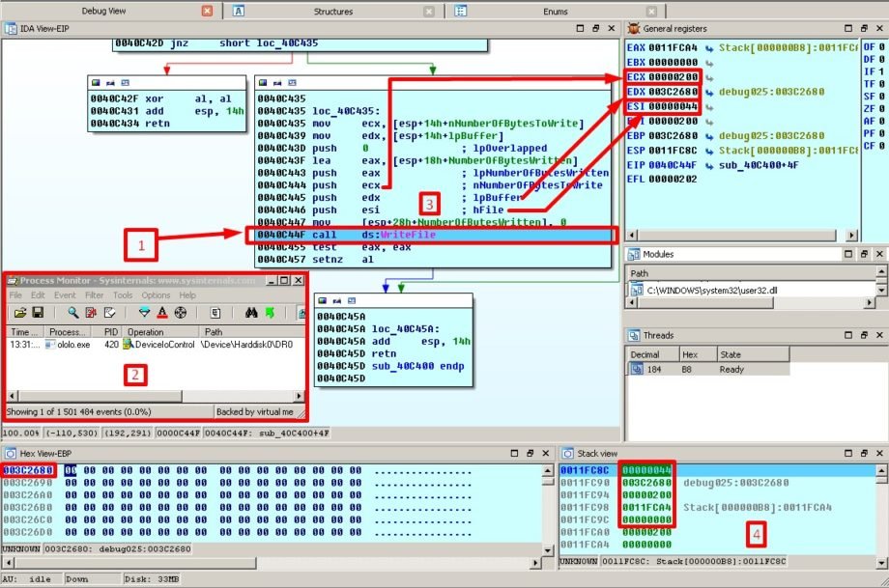Click the Stack view scroll down arrow
The height and width of the screenshot is (588, 889).
coord(881,563)
